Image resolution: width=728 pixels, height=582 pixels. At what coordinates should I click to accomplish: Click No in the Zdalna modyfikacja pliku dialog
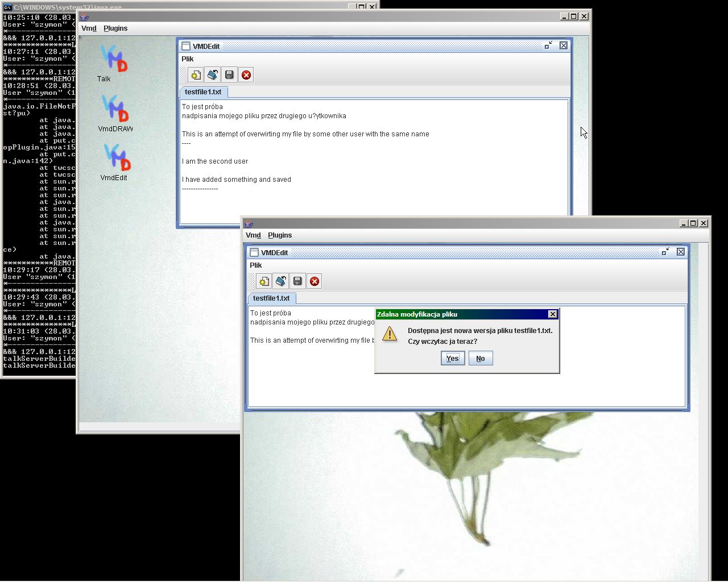[481, 358]
